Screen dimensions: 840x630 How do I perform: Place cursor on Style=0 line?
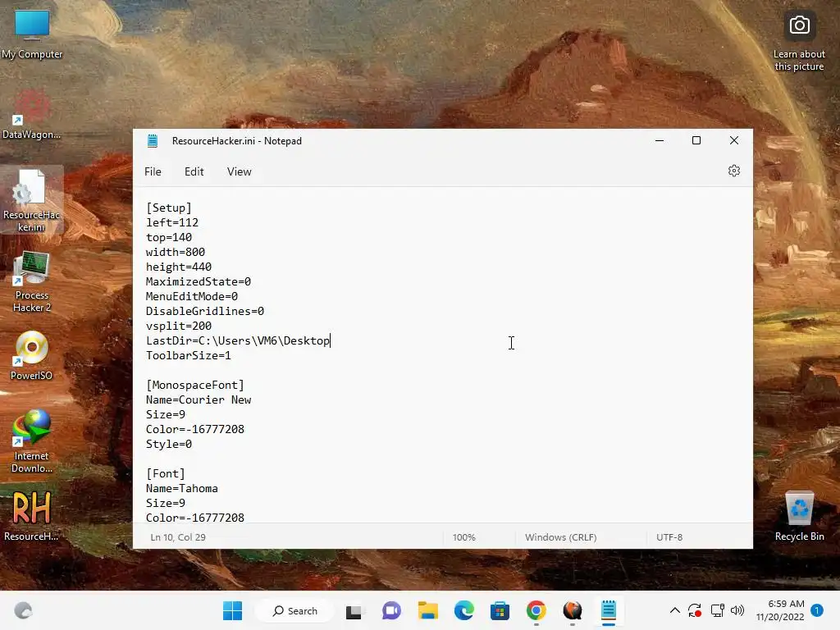click(169, 444)
